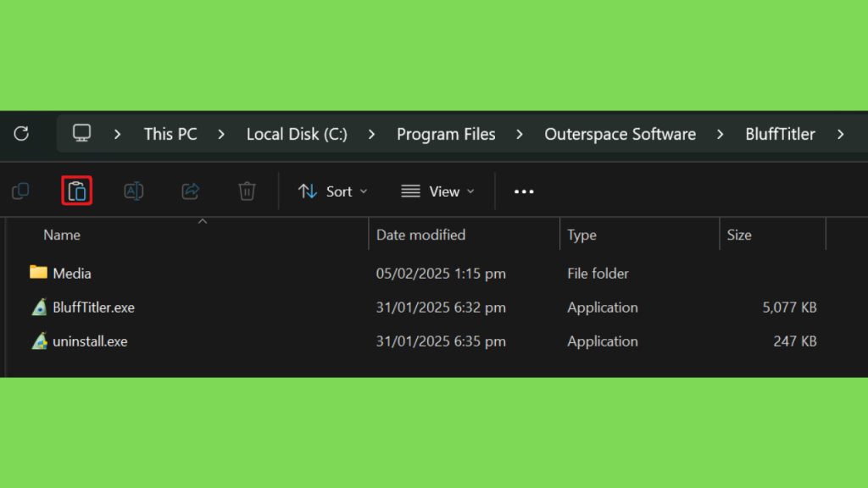This screenshot has height=488, width=868.
Task: Open the Sort dropdown
Action: pos(332,191)
